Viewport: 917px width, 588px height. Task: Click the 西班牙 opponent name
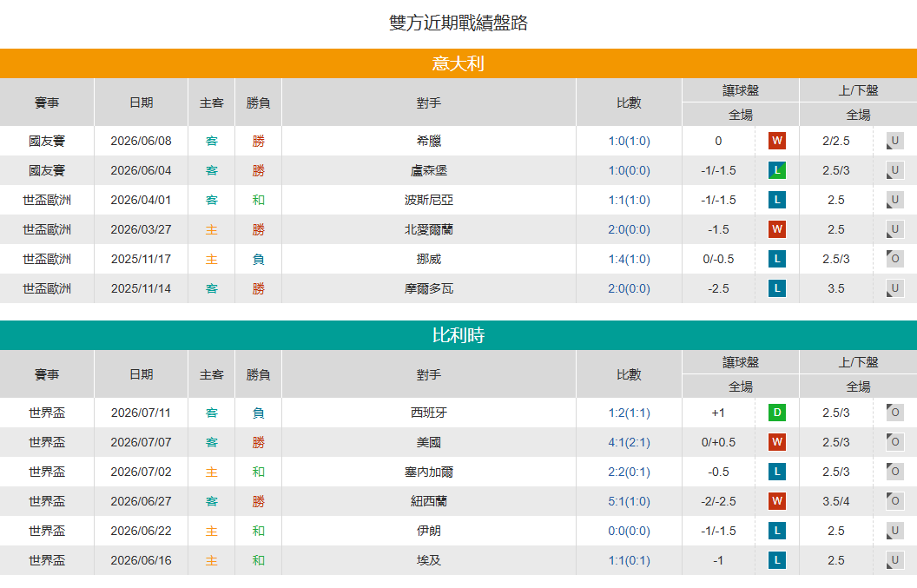tap(429, 413)
